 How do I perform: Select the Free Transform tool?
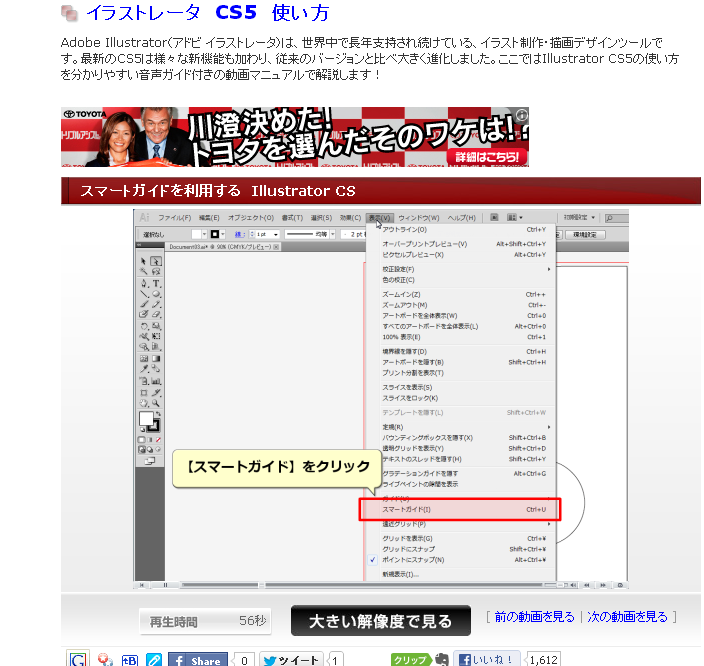tap(156, 336)
